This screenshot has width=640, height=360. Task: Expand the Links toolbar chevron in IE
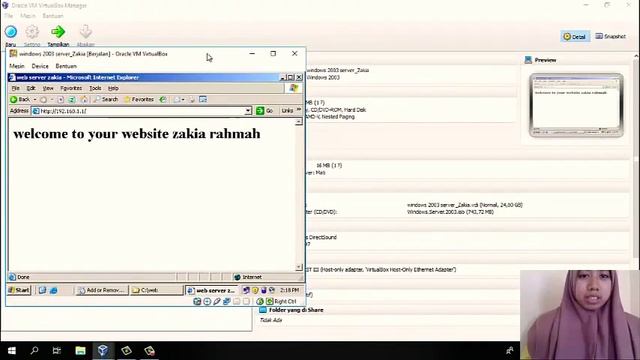click(299, 110)
